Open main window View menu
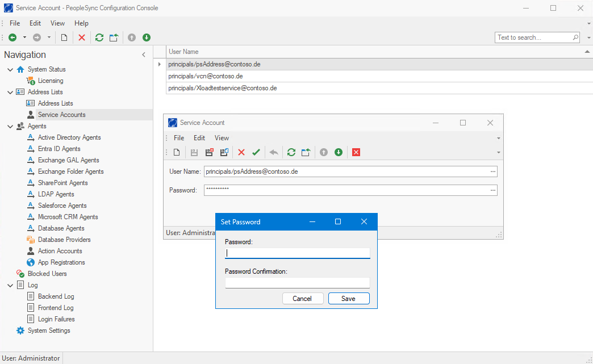 point(57,23)
